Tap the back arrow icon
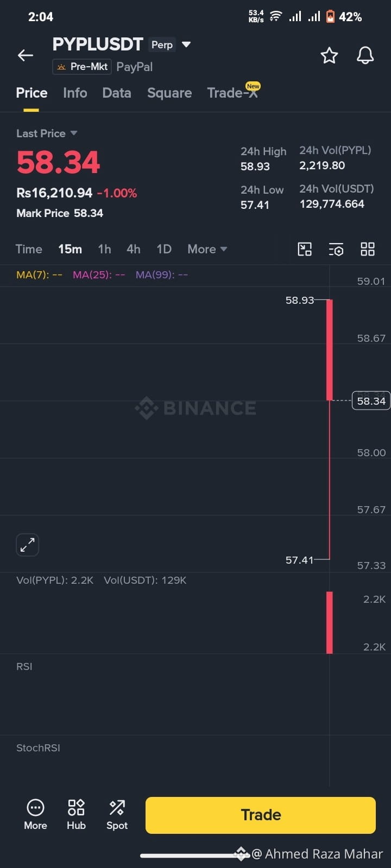The image size is (391, 868). click(26, 55)
